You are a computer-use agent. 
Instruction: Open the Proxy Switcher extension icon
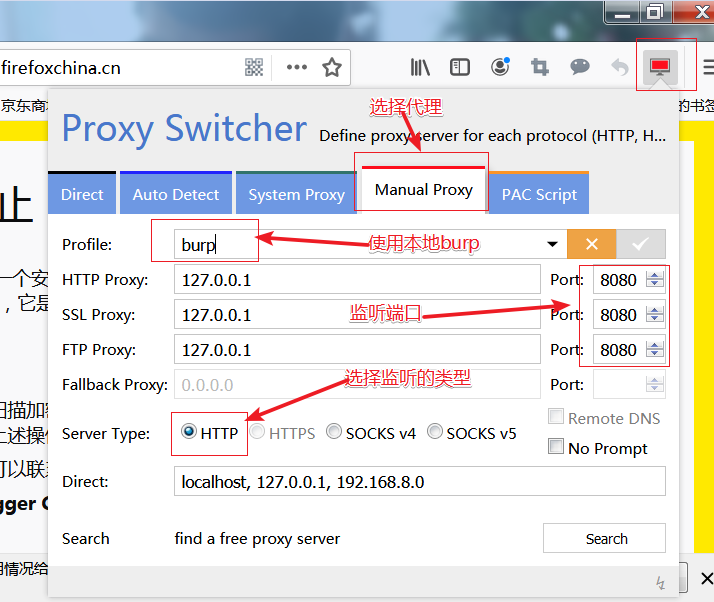[x=660, y=66]
